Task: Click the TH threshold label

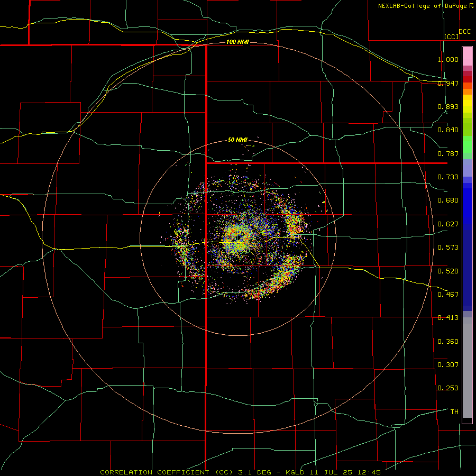Action: tap(454, 412)
